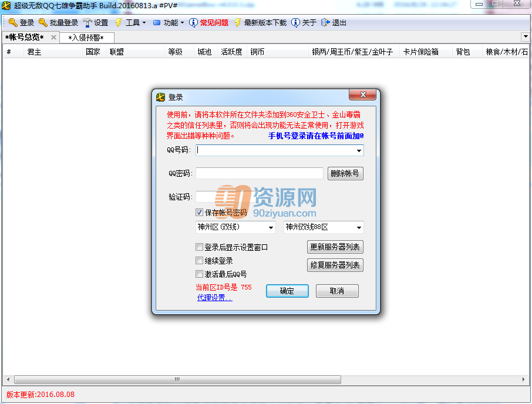This screenshot has height=404, width=532.
Task: Open the 代理设置 link
Action: pos(215,298)
